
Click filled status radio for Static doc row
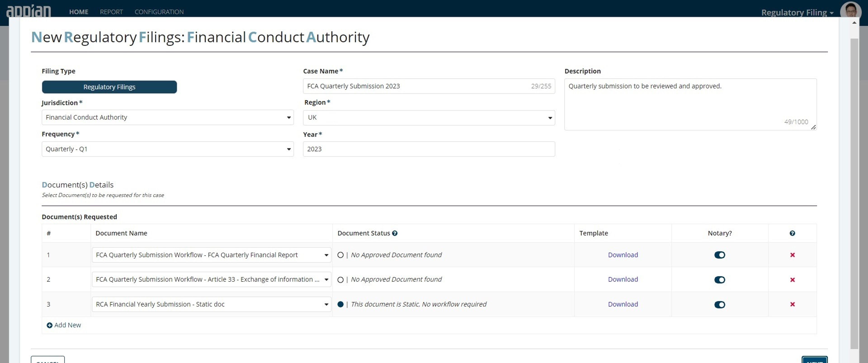(340, 304)
